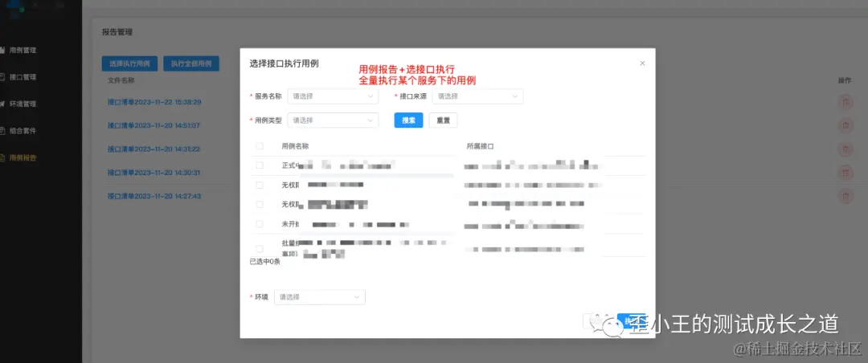Open the 服务名称 dropdown
This screenshot has height=363, width=868.
pos(333,96)
